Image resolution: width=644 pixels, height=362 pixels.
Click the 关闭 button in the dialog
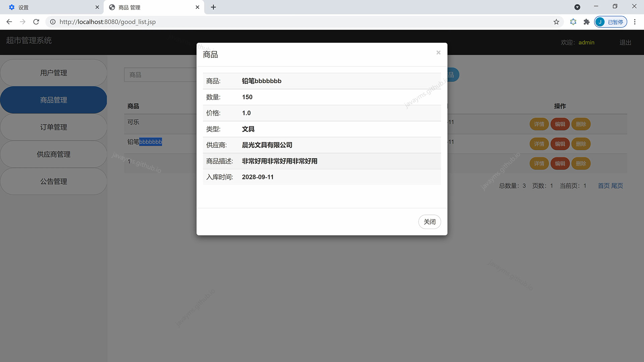[429, 222]
